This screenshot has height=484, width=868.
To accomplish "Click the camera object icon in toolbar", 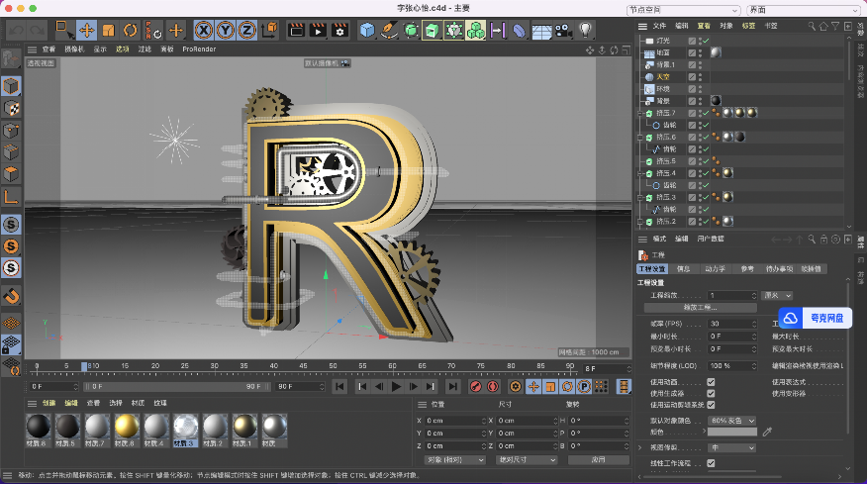I will pyautogui.click(x=563, y=31).
